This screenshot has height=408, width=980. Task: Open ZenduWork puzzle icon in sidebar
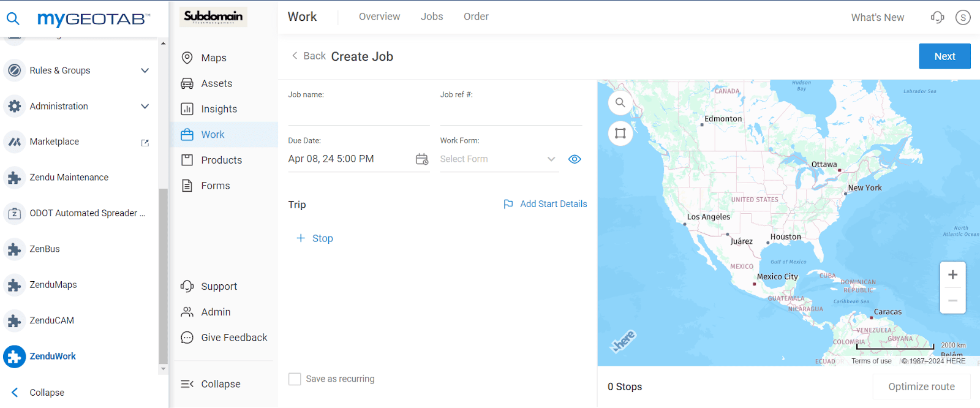[x=14, y=357]
